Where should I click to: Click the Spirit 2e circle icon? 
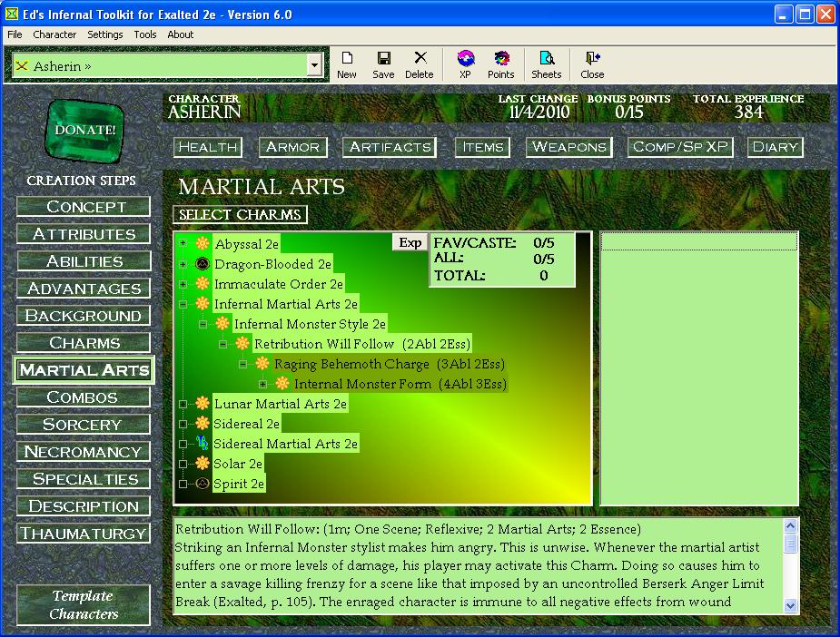click(203, 484)
